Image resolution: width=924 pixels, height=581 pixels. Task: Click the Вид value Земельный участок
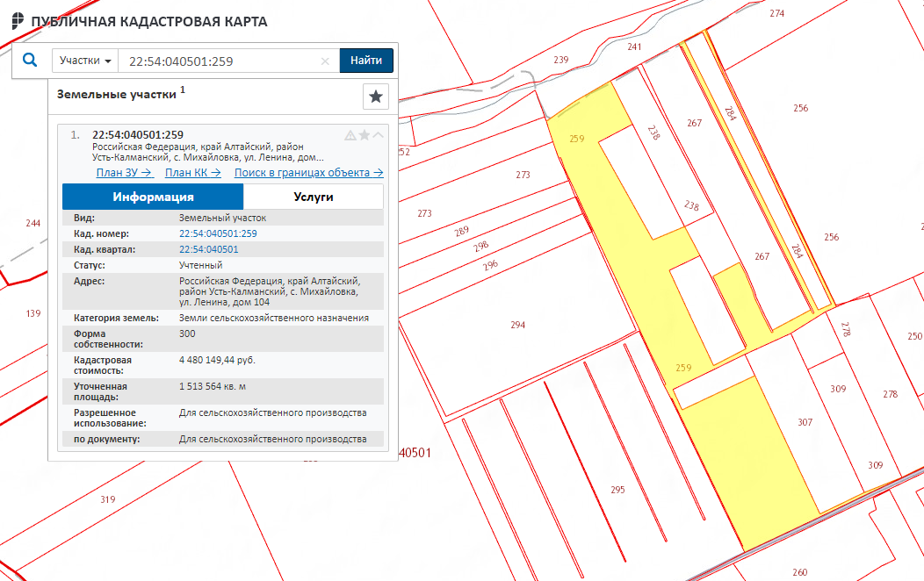(x=223, y=218)
